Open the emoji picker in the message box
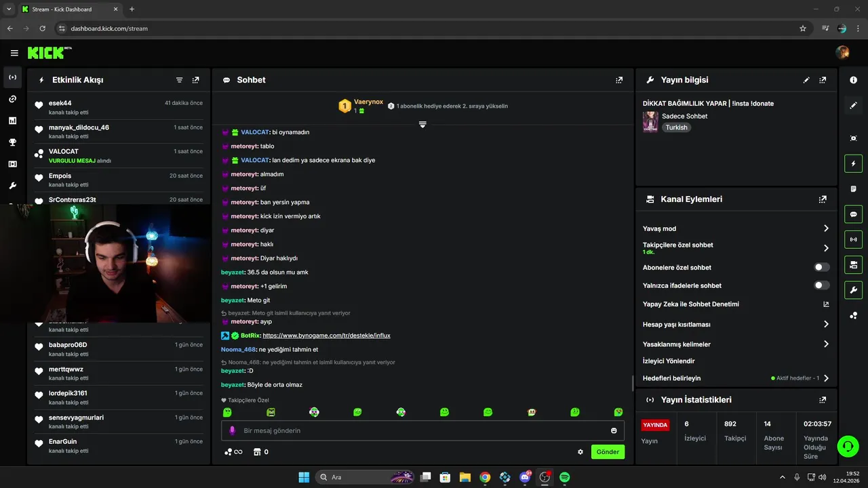Viewport: 868px width, 488px height. point(614,430)
